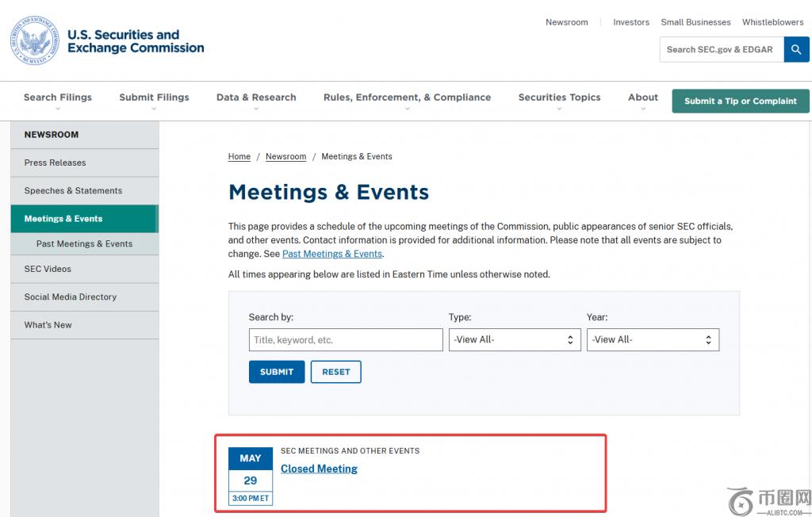Open the About menu
This screenshot has height=517, width=812.
[642, 98]
